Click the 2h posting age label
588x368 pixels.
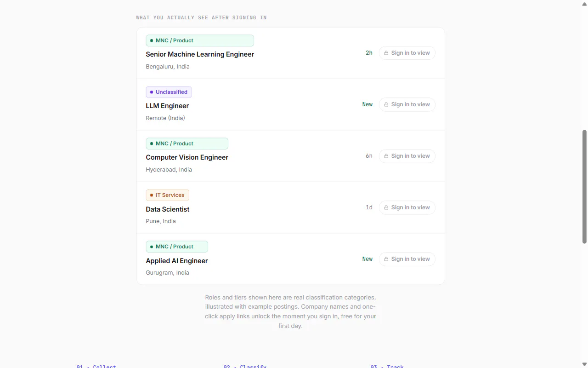coord(369,53)
